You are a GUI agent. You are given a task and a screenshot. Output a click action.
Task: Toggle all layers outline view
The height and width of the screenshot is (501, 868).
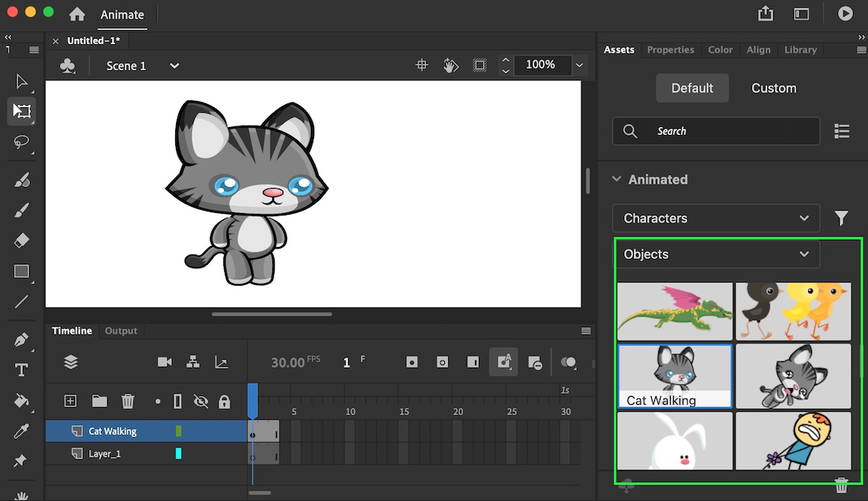pos(178,402)
